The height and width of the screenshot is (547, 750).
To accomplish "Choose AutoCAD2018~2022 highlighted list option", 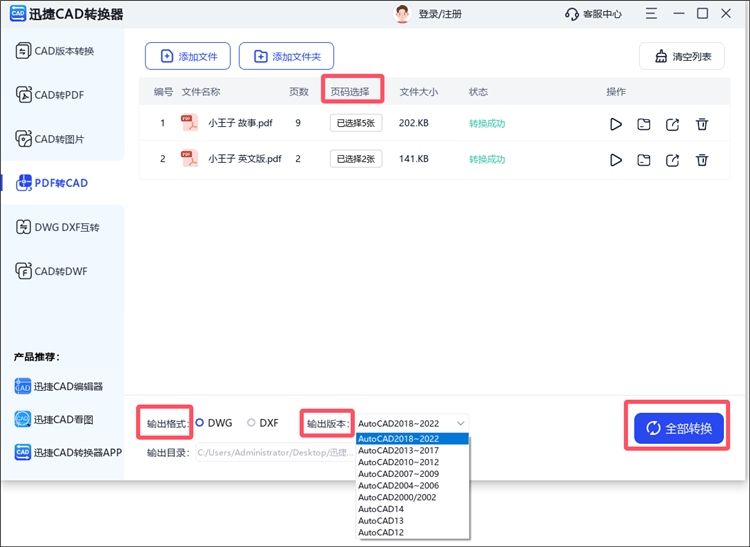I will pyautogui.click(x=412, y=438).
